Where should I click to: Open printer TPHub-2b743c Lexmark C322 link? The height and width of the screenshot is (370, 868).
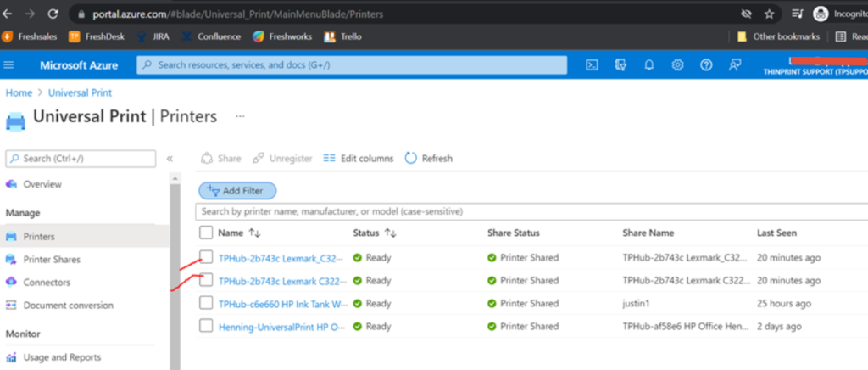click(281, 281)
